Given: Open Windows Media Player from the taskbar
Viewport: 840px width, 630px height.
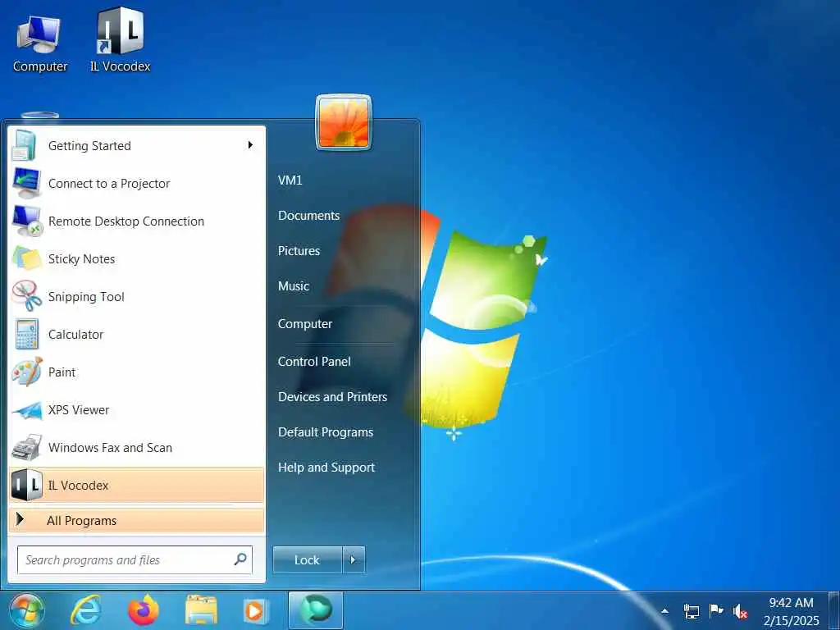Looking at the screenshot, I should (x=256, y=610).
